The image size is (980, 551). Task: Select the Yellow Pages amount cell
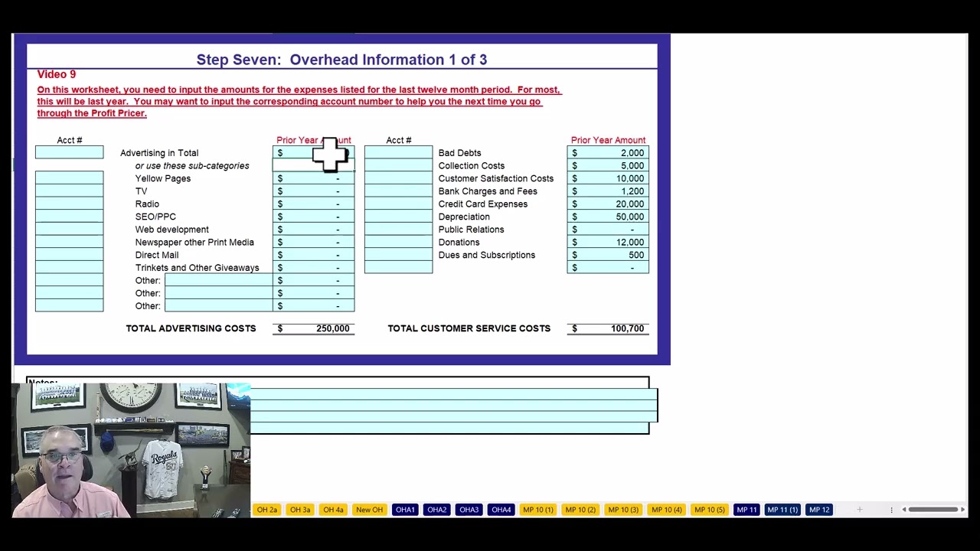tap(314, 178)
